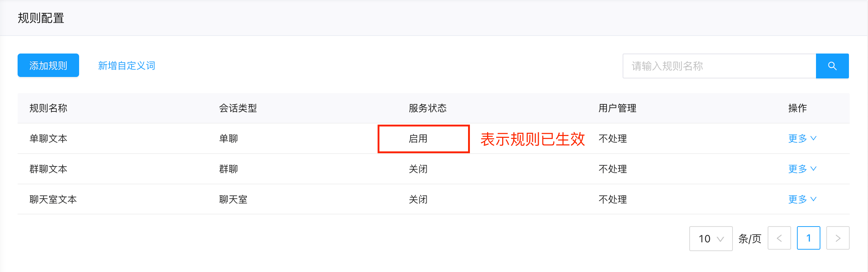The image size is (868, 272).
Task: Select the 聊天室文本 rule name
Action: coord(53,199)
